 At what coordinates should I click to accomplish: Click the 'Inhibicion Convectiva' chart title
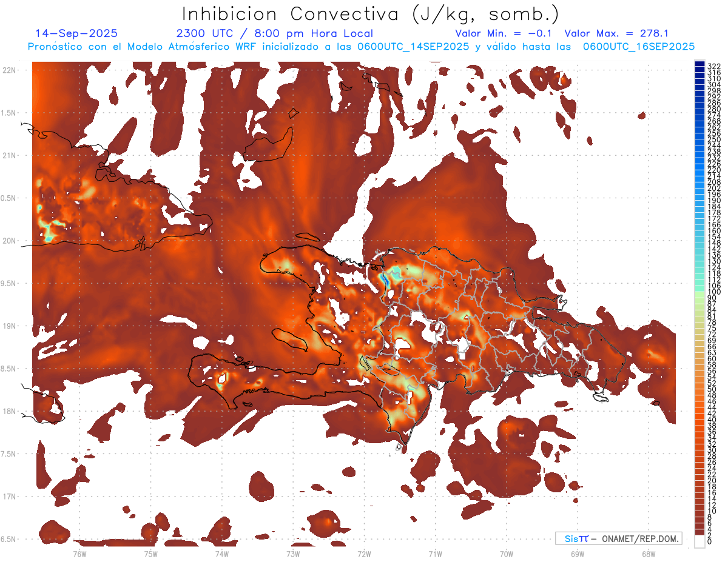(x=371, y=14)
